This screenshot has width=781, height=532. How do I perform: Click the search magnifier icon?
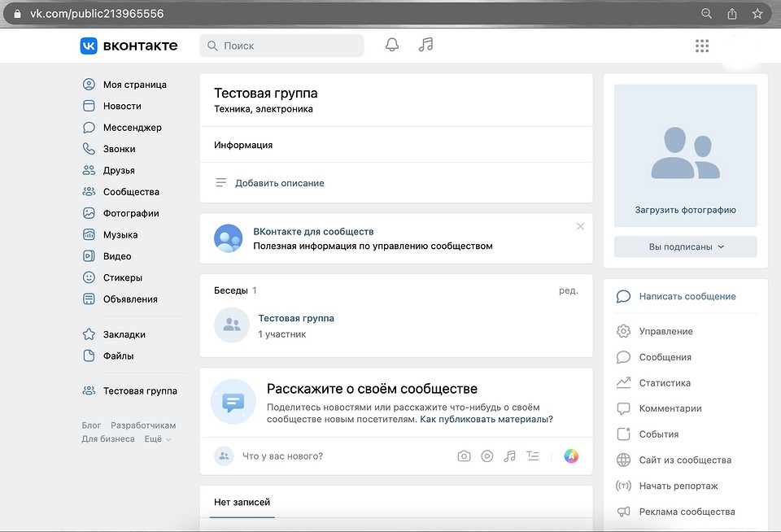pos(212,46)
